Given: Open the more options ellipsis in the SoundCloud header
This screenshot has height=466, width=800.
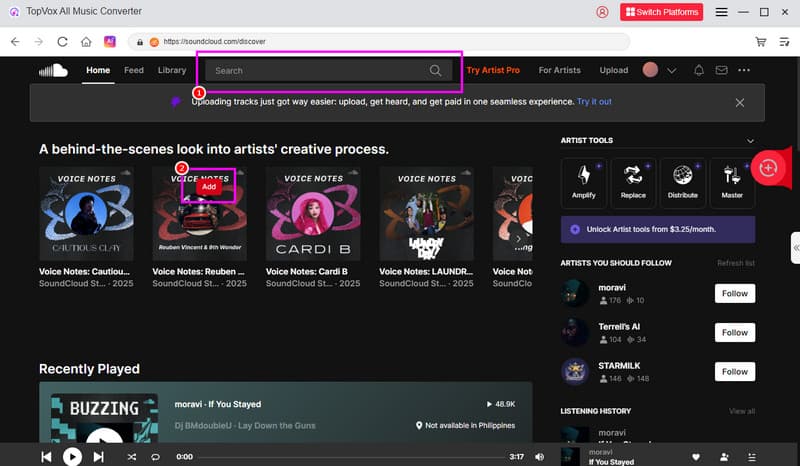Looking at the screenshot, I should (x=744, y=70).
